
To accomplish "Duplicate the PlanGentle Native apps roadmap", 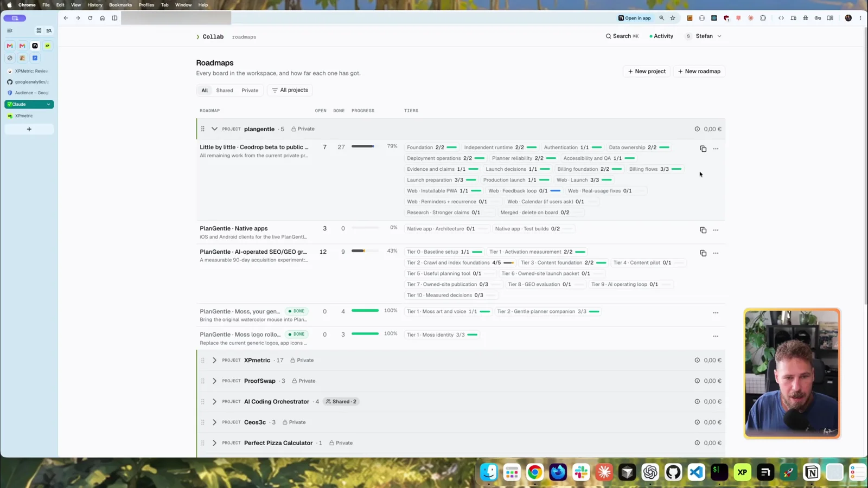I will tap(703, 230).
